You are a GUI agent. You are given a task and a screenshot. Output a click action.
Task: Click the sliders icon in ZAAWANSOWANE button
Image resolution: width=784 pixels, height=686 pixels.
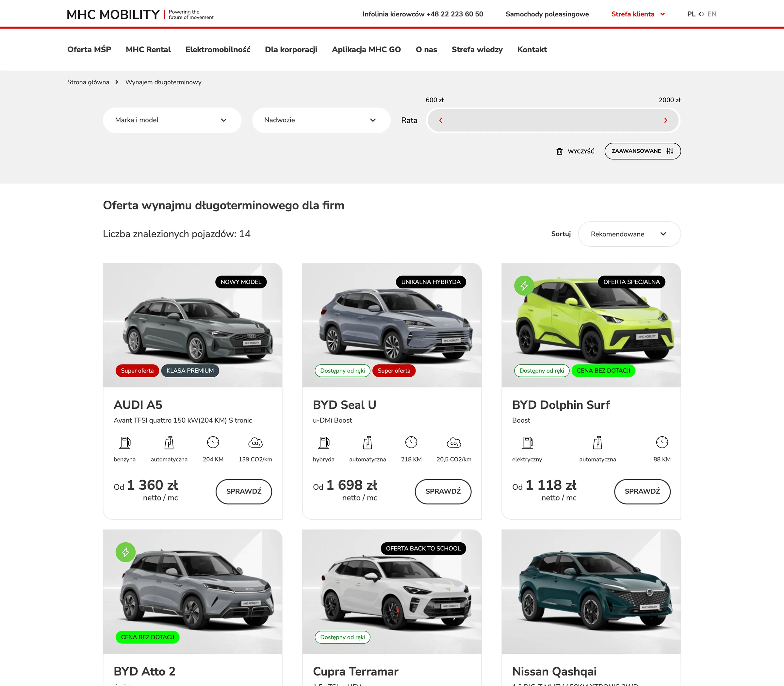tap(670, 151)
